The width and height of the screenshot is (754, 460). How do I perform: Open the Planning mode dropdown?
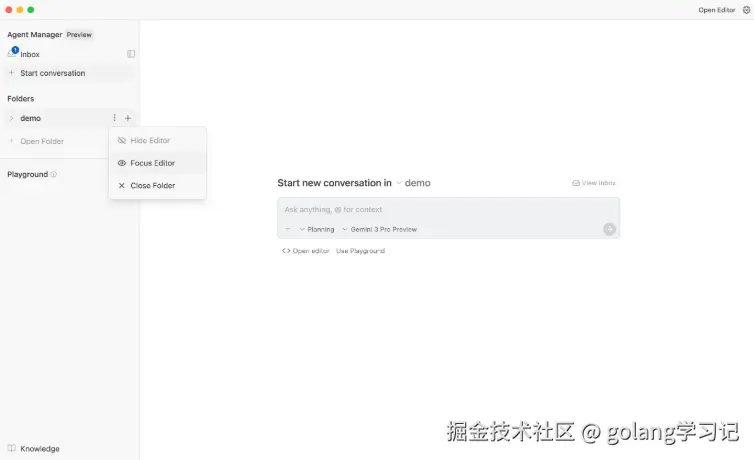[317, 229]
